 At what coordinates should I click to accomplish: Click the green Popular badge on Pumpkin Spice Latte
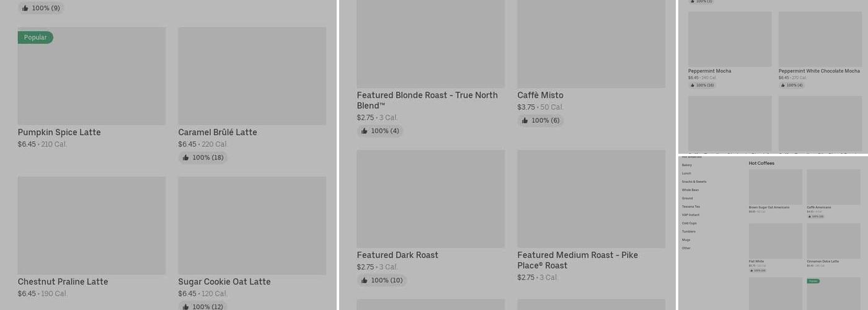pos(35,38)
